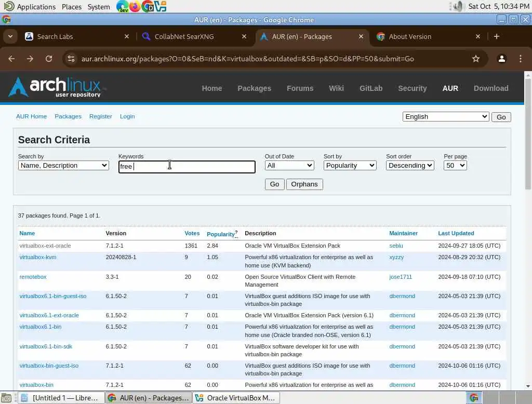Open maintainer jose1711 profile
The height and width of the screenshot is (404, 532).
click(401, 277)
